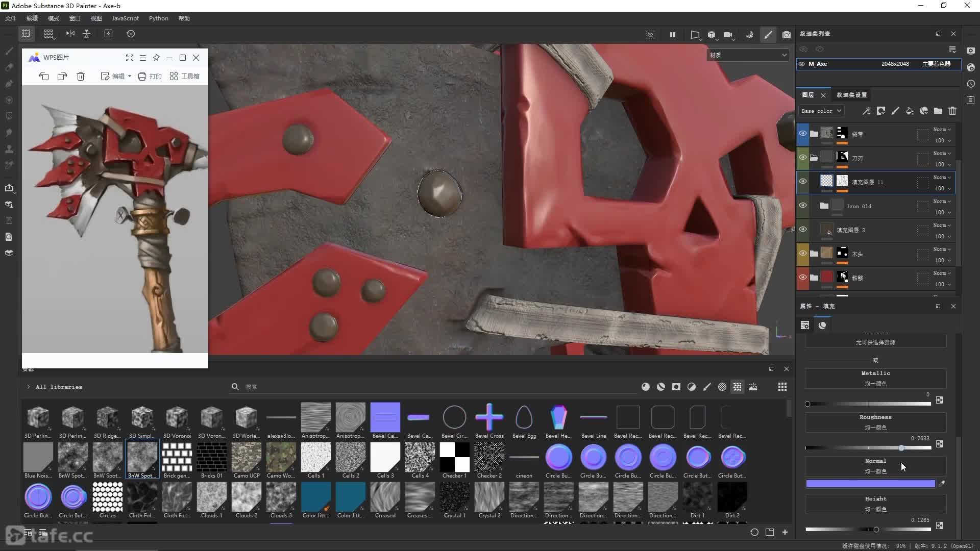980x551 pixels.
Task: Open 工具箱 in WPS picture window
Action: (x=185, y=76)
